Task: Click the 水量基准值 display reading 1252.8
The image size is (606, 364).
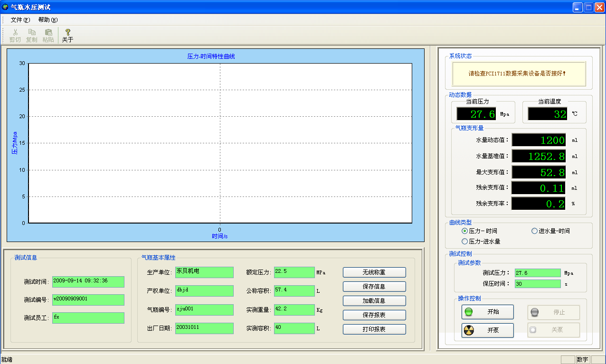Action: click(539, 156)
